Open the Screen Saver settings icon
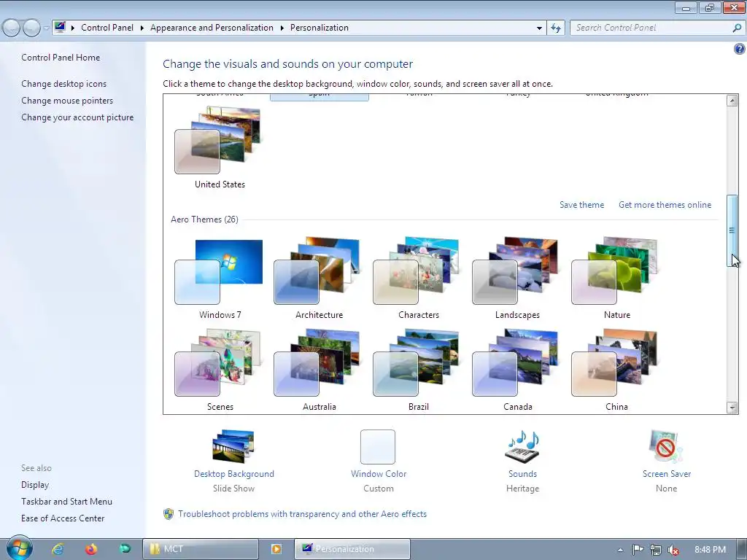 click(x=666, y=446)
